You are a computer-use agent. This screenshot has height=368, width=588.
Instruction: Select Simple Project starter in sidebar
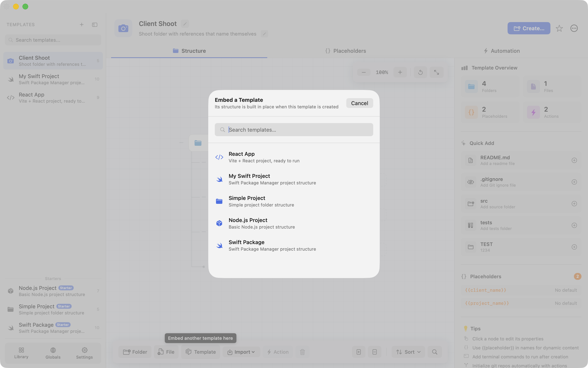53,309
